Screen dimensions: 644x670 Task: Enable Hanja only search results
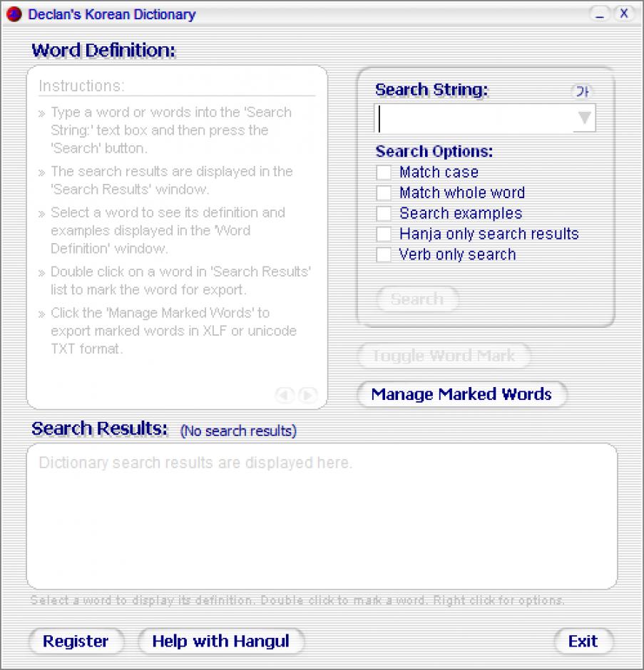[384, 234]
